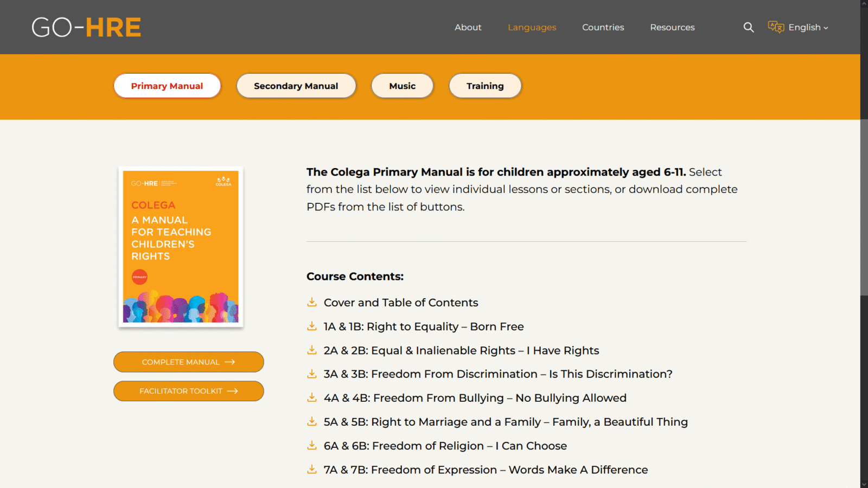Image resolution: width=868 pixels, height=488 pixels.
Task: Click download icon beside 5A & 5B lesson
Action: coord(312,421)
